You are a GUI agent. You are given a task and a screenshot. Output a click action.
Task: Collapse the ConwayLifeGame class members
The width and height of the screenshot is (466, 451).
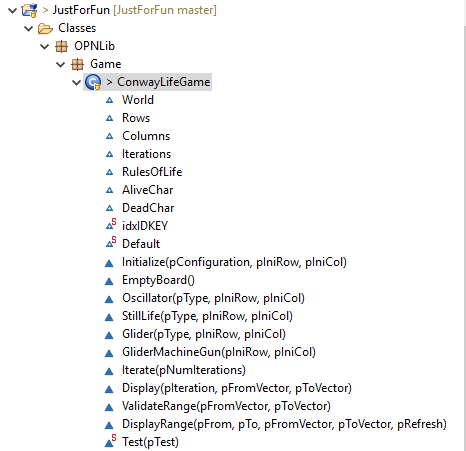point(77,82)
